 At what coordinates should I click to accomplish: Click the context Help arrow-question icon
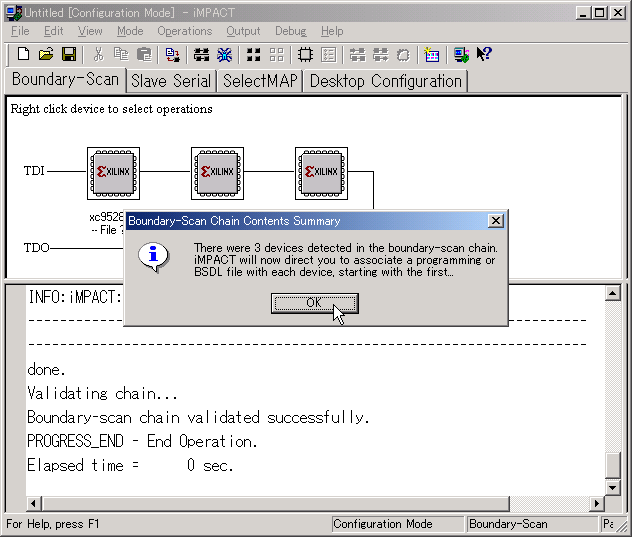(x=484, y=54)
